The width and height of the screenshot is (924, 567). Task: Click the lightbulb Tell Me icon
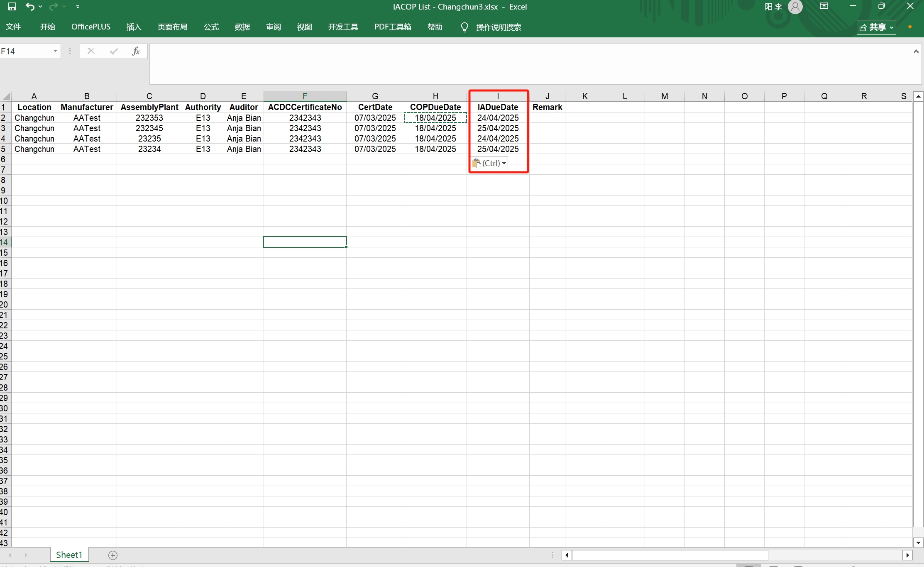click(x=464, y=27)
